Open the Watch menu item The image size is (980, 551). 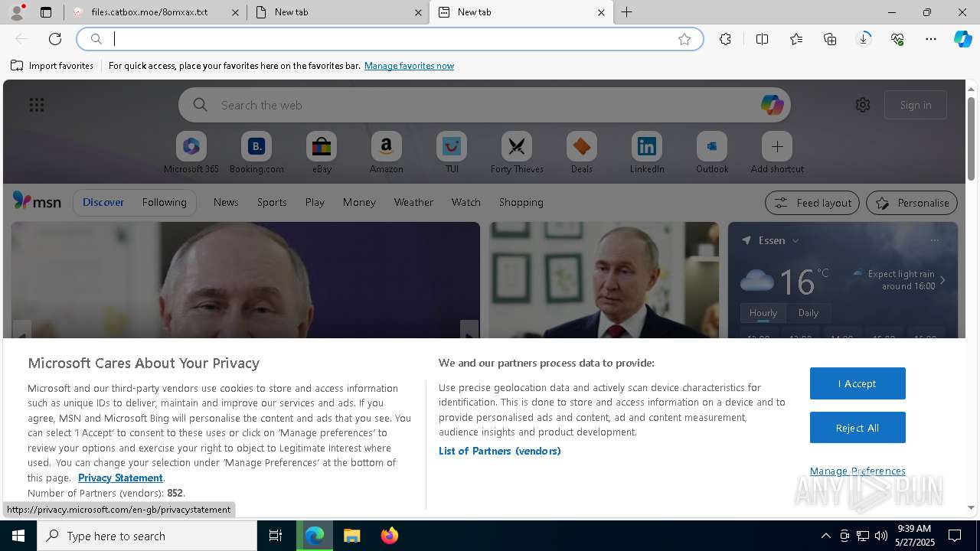[x=466, y=202]
